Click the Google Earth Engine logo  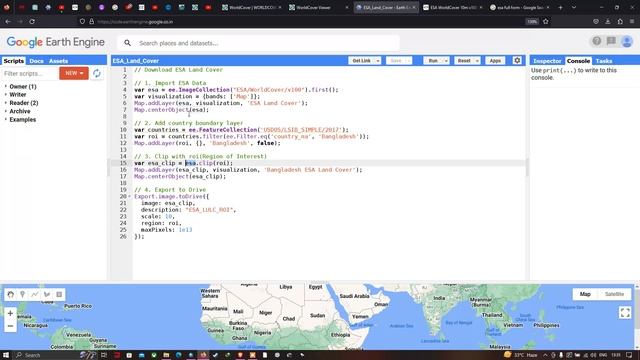click(x=56, y=42)
